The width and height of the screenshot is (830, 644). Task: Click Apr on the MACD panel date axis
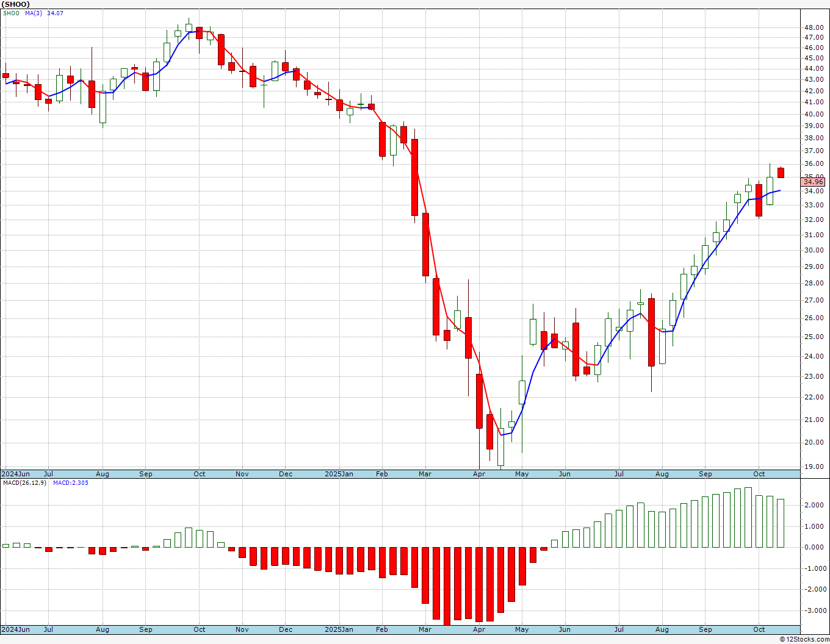(479, 629)
